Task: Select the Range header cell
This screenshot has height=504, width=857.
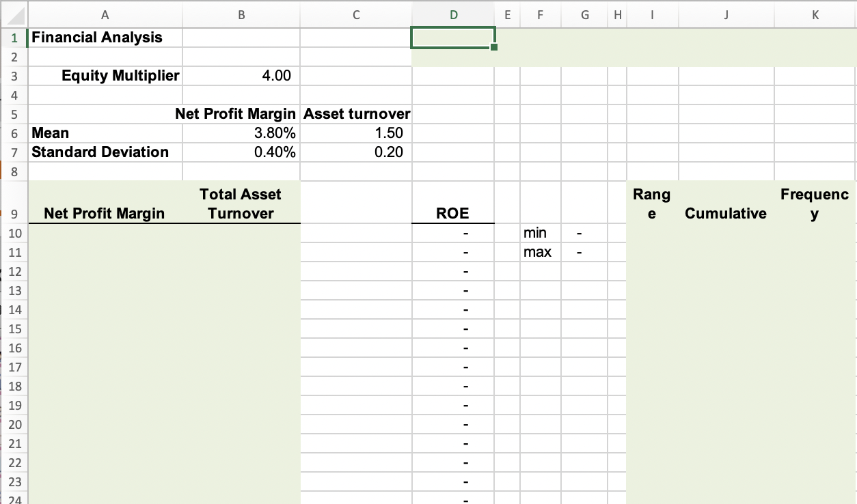Action: click(x=651, y=203)
